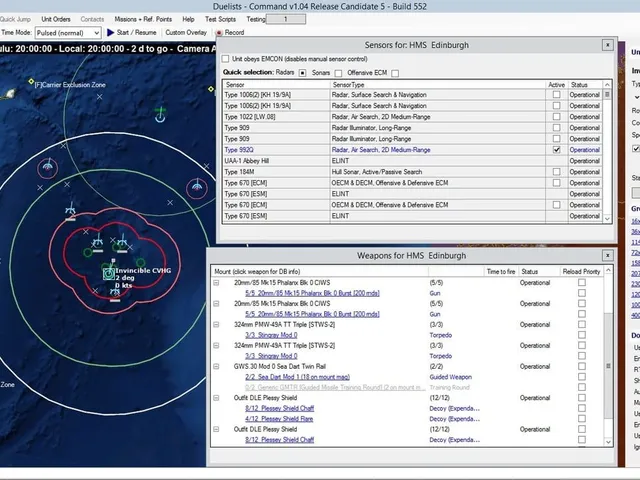Collapse the GWS.30 Mod 0 Sea Dart mount

[x=216, y=367]
